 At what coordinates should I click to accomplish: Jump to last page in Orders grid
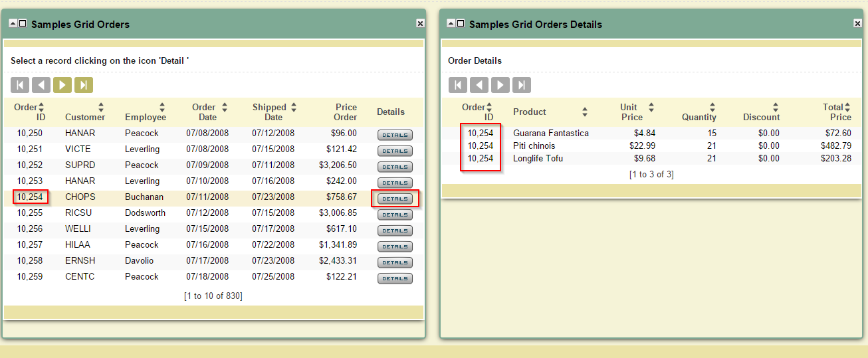[84, 85]
